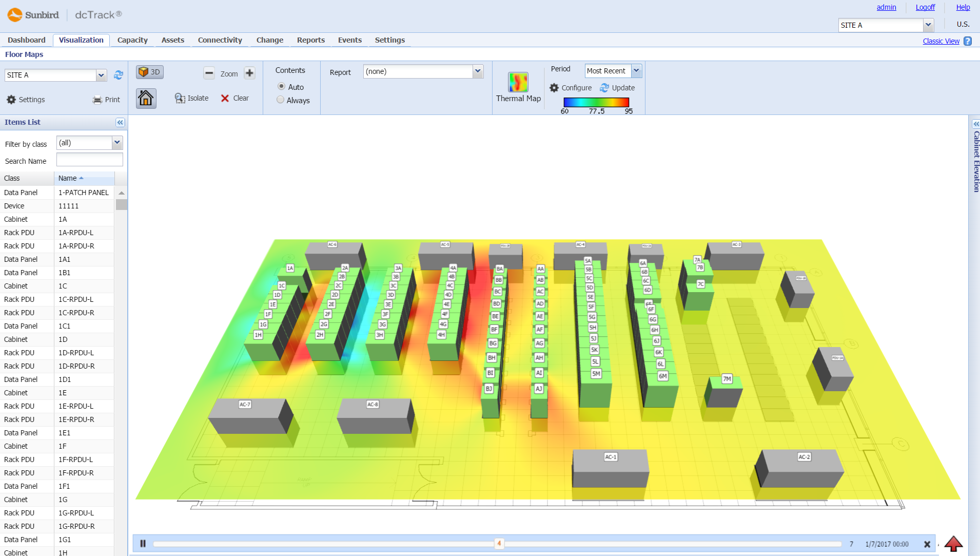Image resolution: width=980 pixels, height=556 pixels.
Task: Open the Thermal Map overlay
Action: [518, 83]
